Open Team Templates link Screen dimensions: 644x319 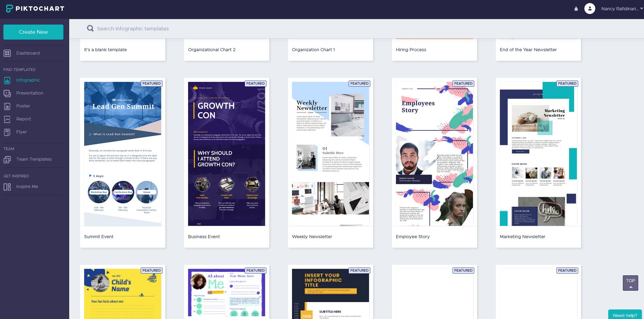(34, 159)
